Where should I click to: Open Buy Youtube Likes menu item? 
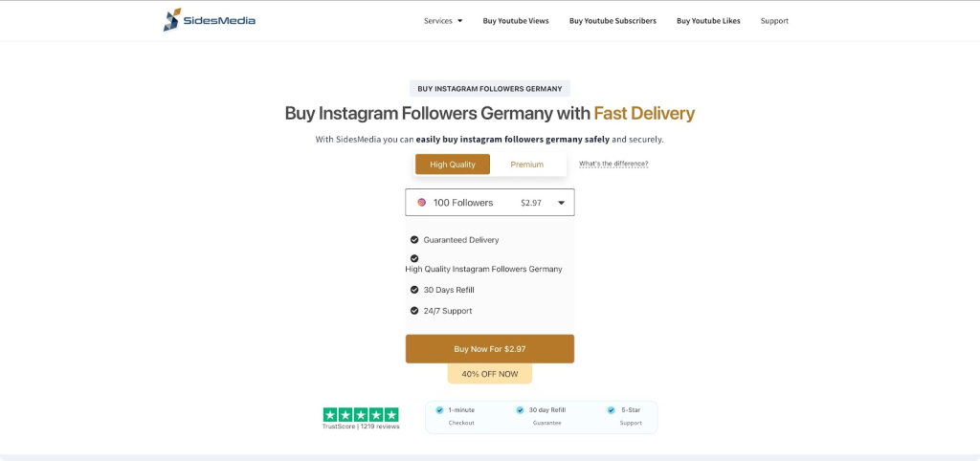click(x=708, y=21)
